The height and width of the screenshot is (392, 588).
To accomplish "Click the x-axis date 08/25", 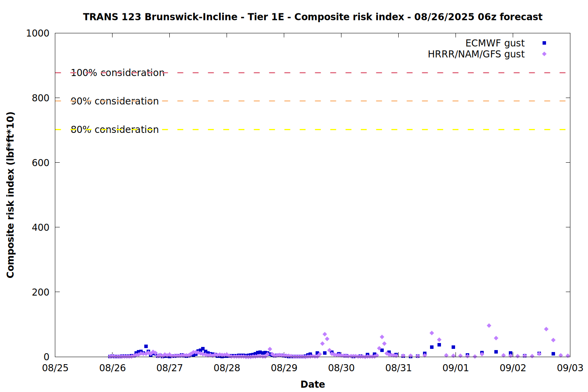I will [55, 368].
